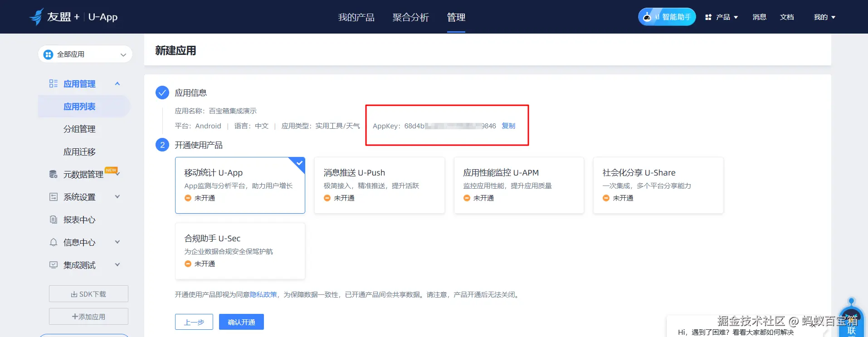Click the 平台: Android text
This screenshot has width=868, height=337.
[198, 126]
